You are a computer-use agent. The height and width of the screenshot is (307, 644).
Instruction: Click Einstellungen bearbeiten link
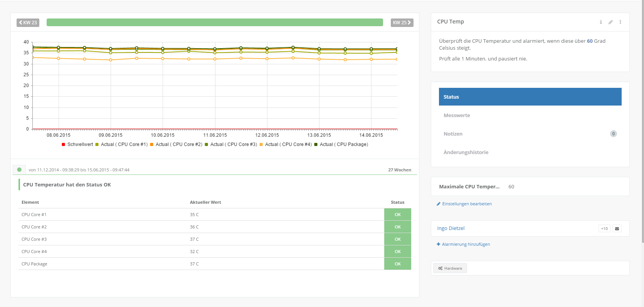pos(466,204)
